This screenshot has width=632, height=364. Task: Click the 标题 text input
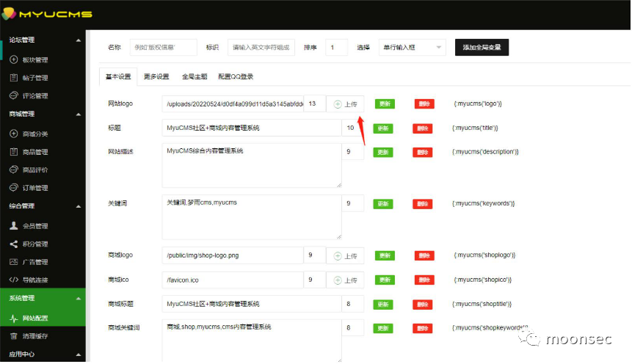(252, 128)
